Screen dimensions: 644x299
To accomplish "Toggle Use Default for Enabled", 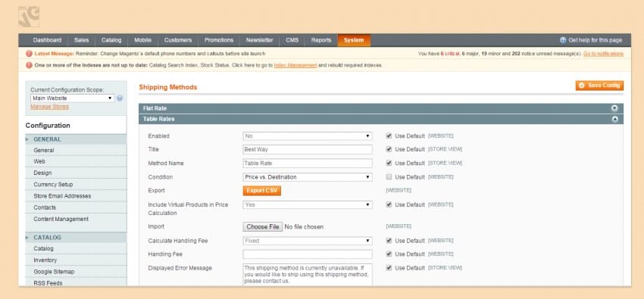I will pos(389,135).
